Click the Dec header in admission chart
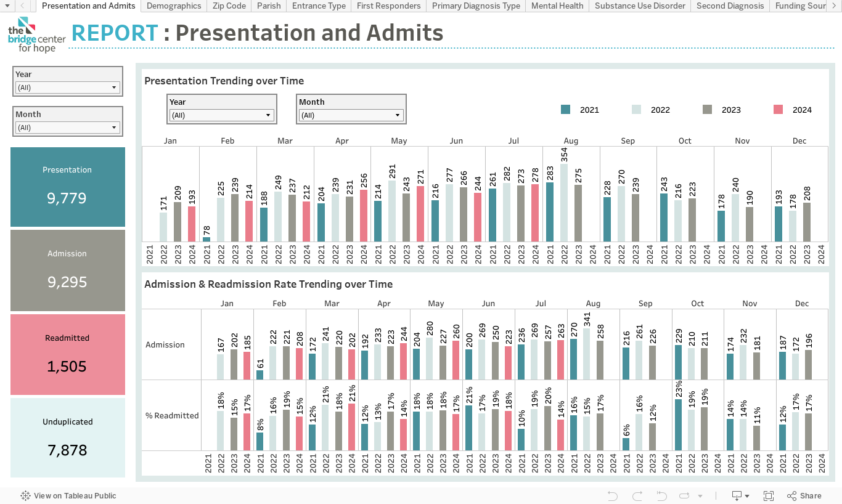842x504 pixels. click(802, 303)
